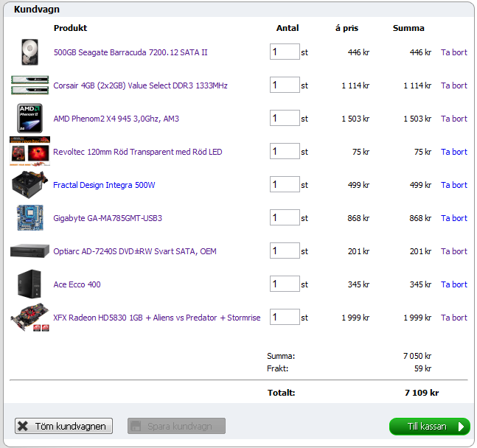Image resolution: width=477 pixels, height=448 pixels.
Task: Proceed with the green Till kassan button
Action: pos(429,427)
